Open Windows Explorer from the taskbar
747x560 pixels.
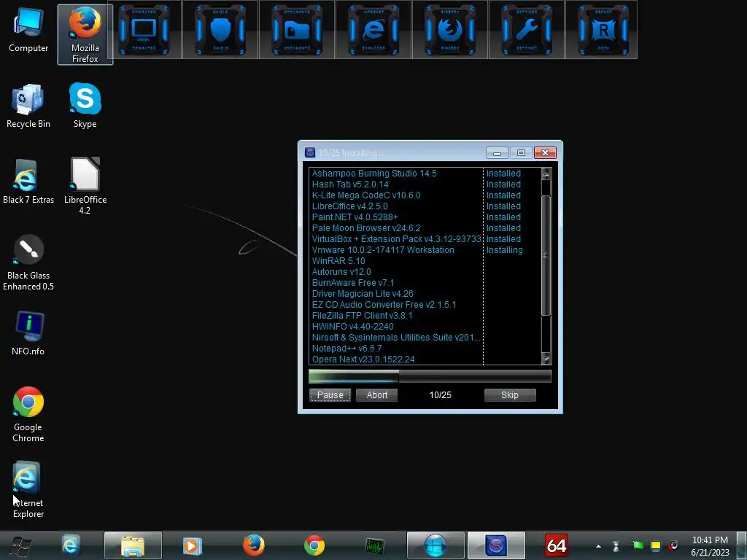click(x=133, y=545)
